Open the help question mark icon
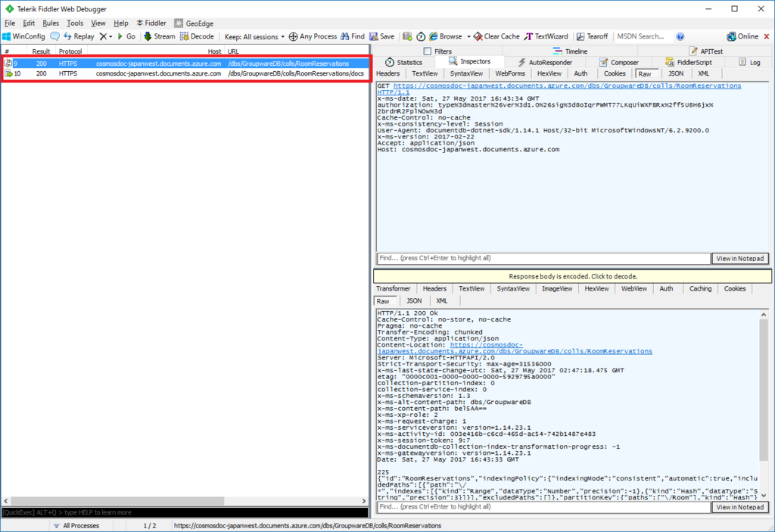 pos(680,36)
